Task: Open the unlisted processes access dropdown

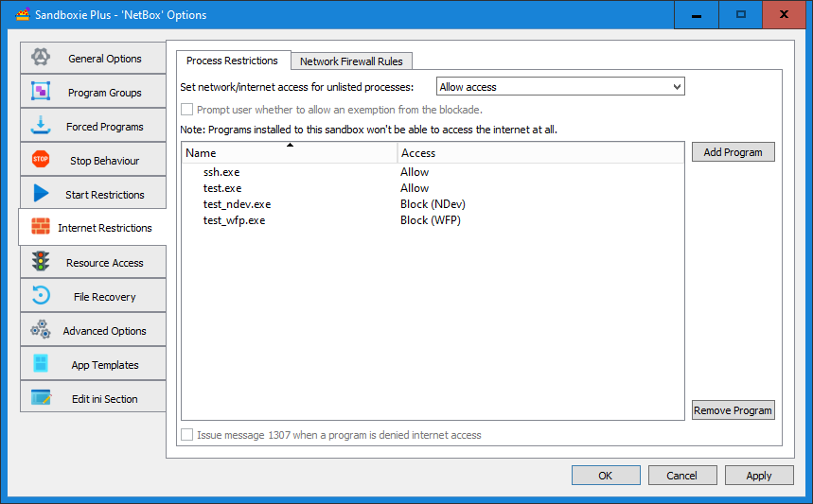Action: click(x=560, y=87)
